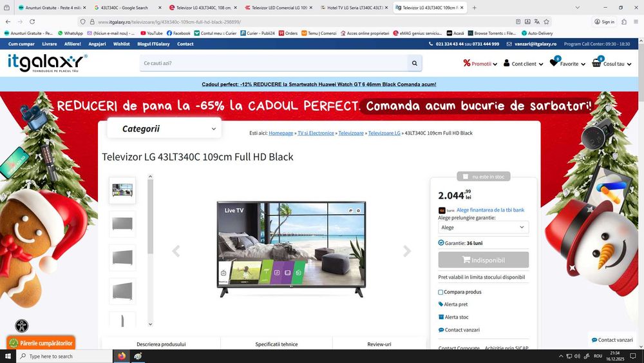
Task: Open the shopping cart icon
Action: [596, 63]
